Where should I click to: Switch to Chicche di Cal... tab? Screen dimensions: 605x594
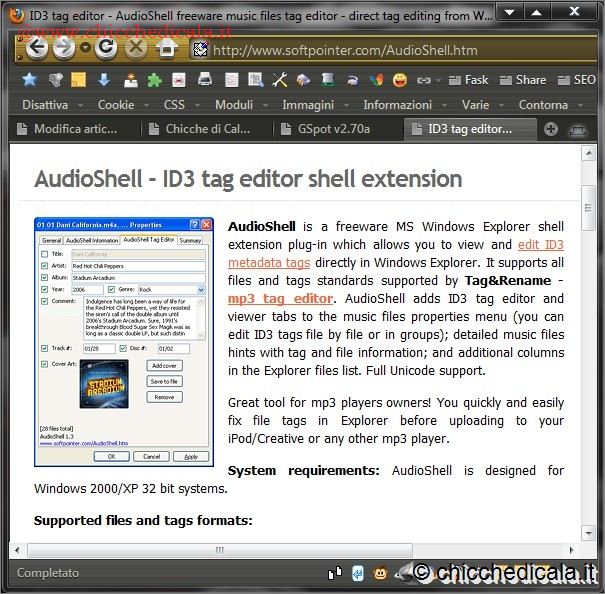[x=205, y=128]
